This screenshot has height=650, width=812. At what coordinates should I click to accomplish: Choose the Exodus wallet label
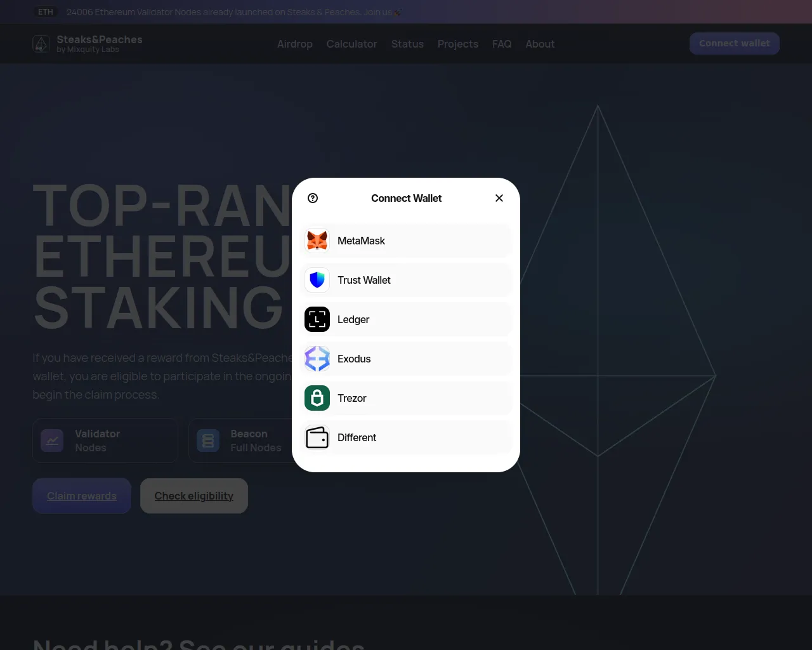click(354, 359)
